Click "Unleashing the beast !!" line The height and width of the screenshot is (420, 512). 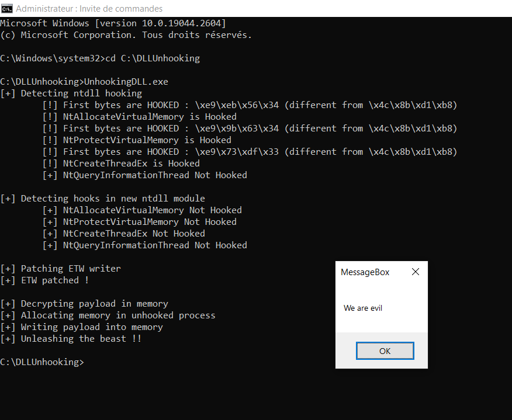coord(81,339)
